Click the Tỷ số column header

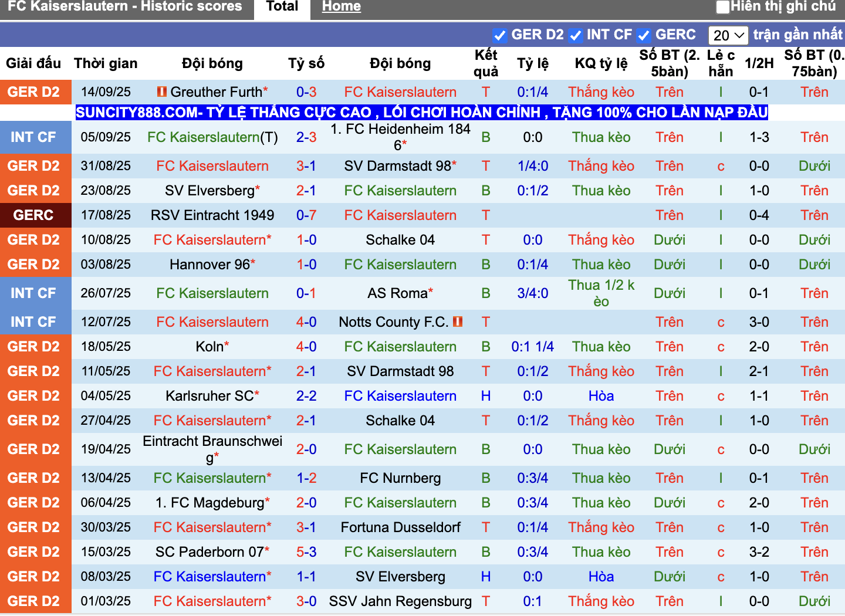click(x=306, y=63)
